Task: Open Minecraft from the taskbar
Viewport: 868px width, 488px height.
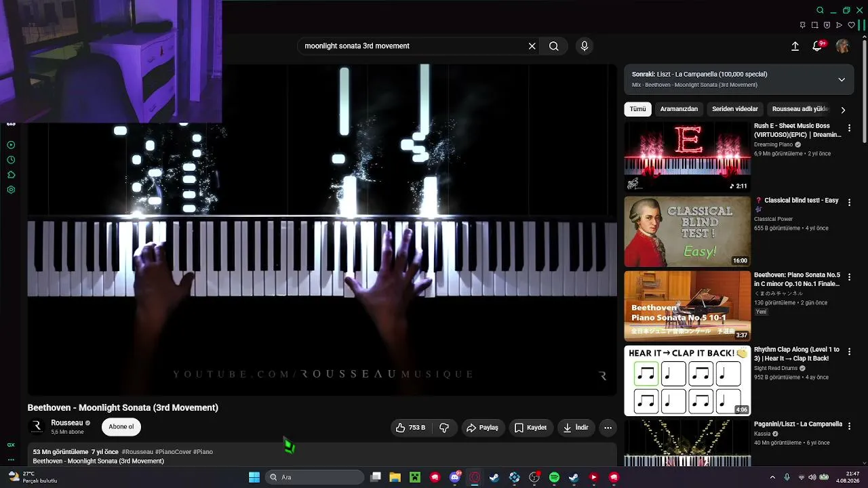Action: pyautogui.click(x=415, y=477)
